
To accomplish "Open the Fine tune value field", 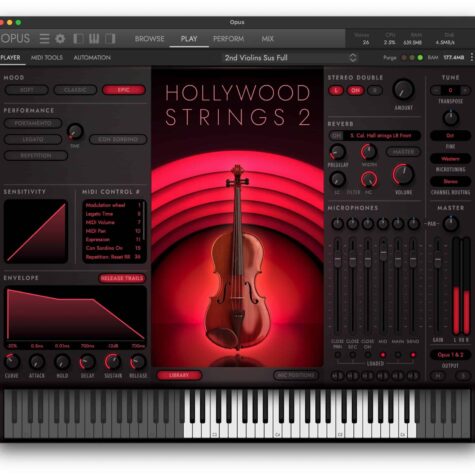I will click(450, 136).
